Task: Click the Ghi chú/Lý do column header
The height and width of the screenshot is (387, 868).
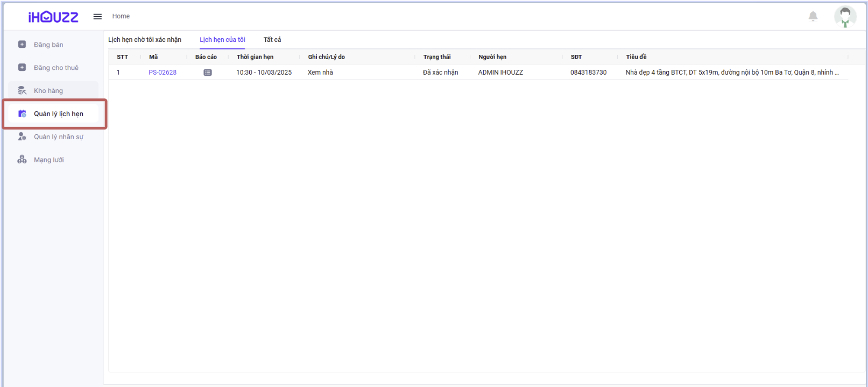Action: (x=327, y=57)
